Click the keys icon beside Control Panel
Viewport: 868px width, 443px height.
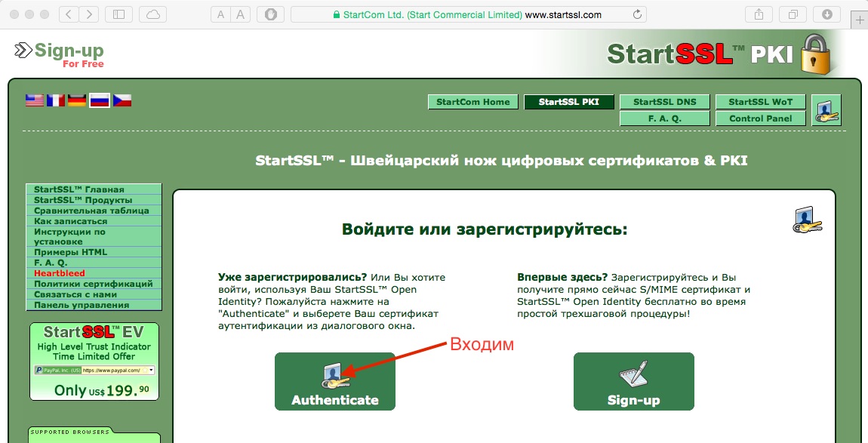pos(826,110)
